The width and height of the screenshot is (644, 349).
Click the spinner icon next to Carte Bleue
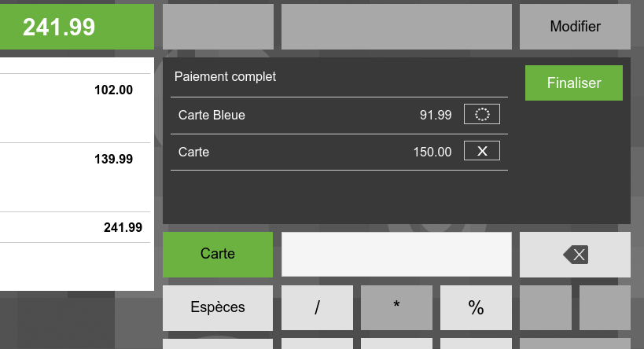coord(482,114)
